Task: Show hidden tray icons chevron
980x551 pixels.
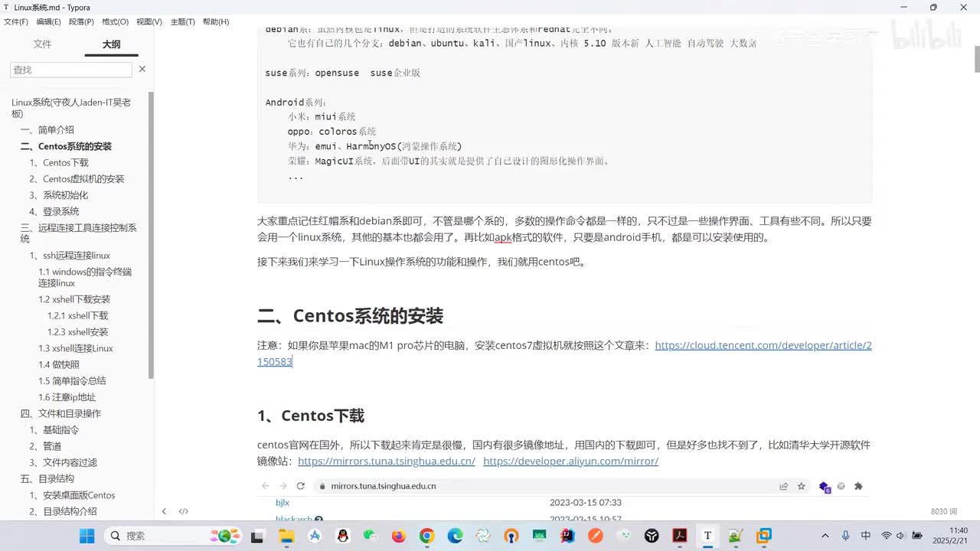Action: (825, 536)
